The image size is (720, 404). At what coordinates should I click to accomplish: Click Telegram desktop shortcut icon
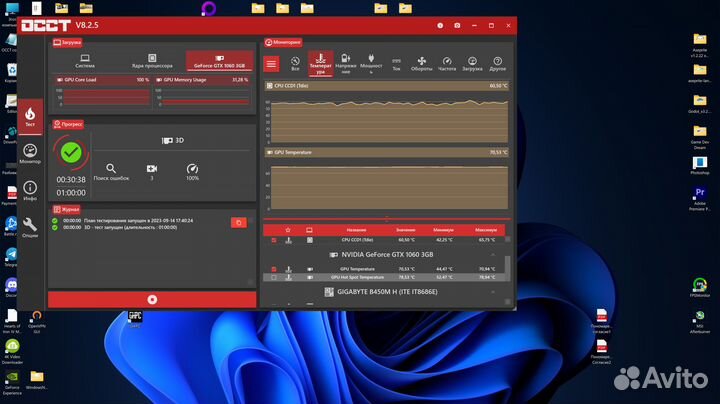[11, 255]
